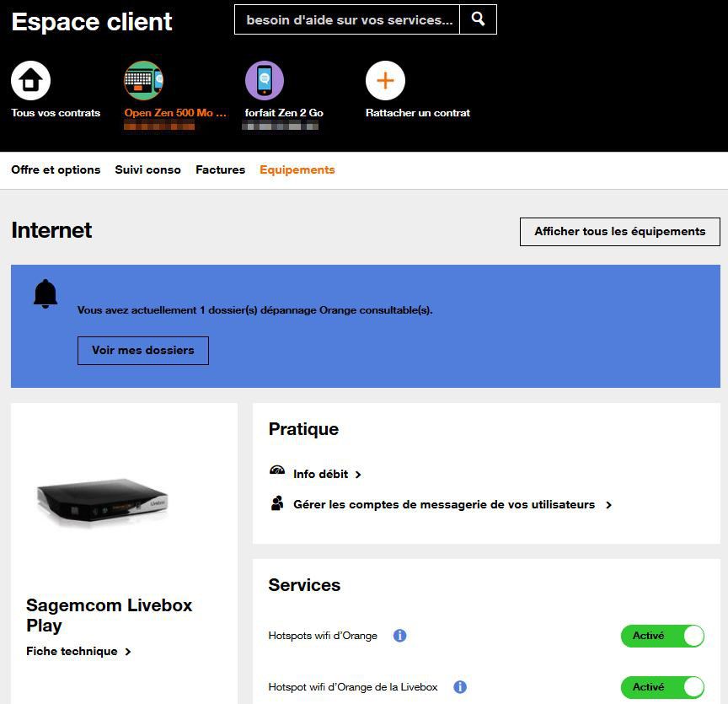The width and height of the screenshot is (728, 704).
Task: Click info icon beside Hotspots wifi d'Orange
Action: (x=400, y=636)
